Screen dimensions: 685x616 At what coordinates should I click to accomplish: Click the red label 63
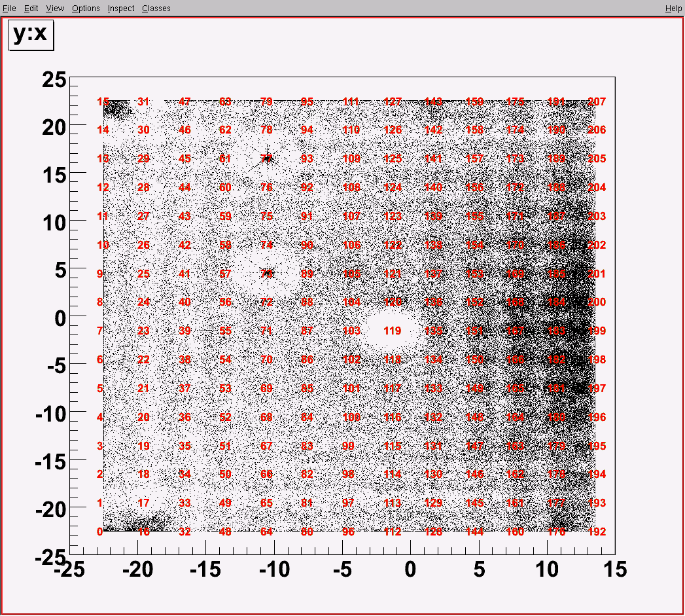(x=225, y=102)
